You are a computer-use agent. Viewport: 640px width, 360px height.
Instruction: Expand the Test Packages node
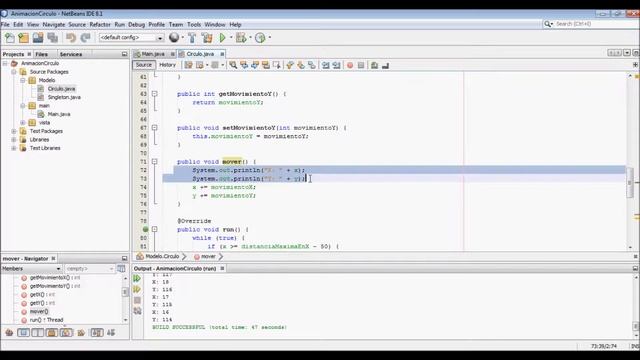click(14, 131)
